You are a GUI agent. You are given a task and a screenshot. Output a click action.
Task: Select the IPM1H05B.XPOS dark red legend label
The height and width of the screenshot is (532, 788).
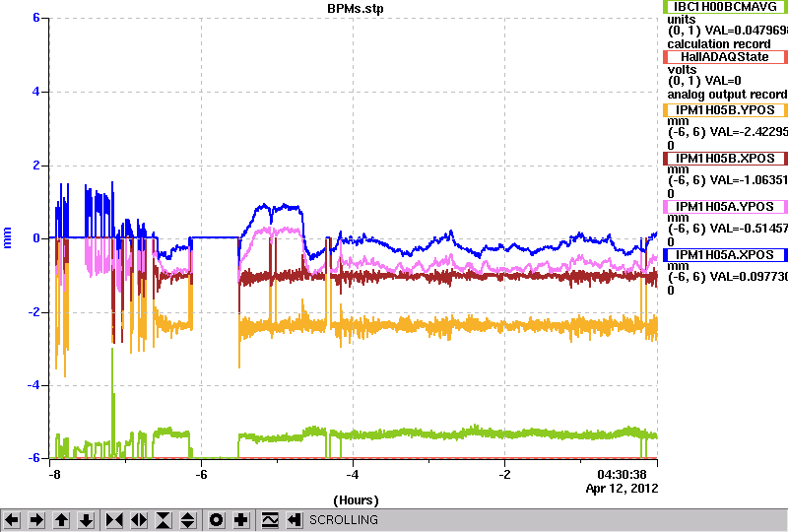[725, 159]
